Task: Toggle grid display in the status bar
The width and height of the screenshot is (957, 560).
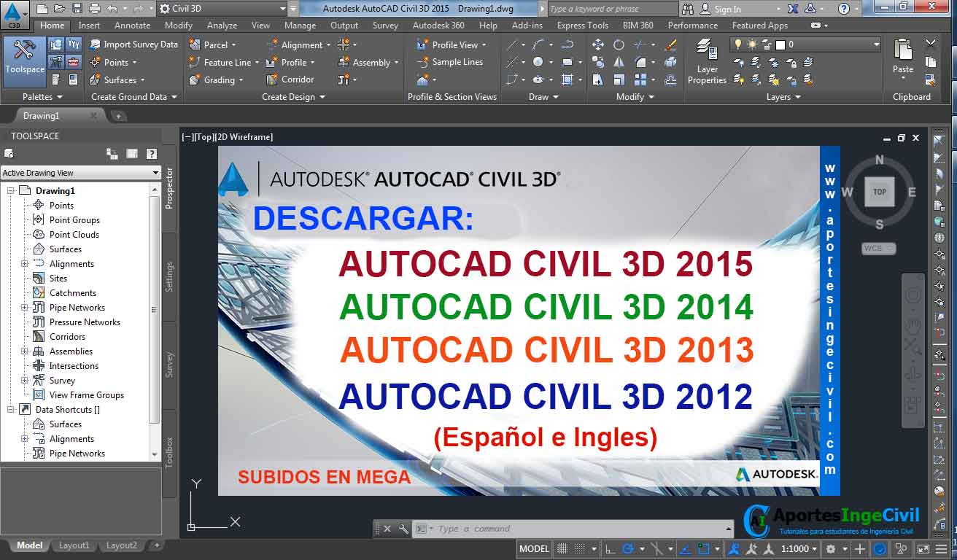Action: (x=563, y=549)
